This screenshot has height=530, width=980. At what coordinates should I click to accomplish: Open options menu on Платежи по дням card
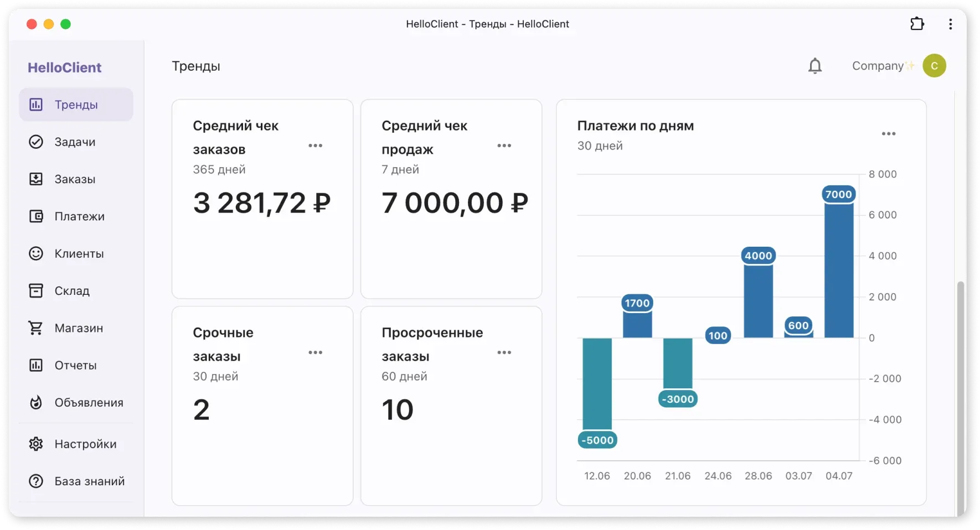889,133
